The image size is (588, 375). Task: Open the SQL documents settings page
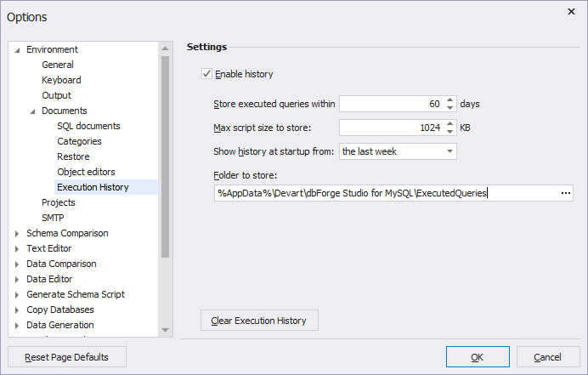pyautogui.click(x=88, y=126)
